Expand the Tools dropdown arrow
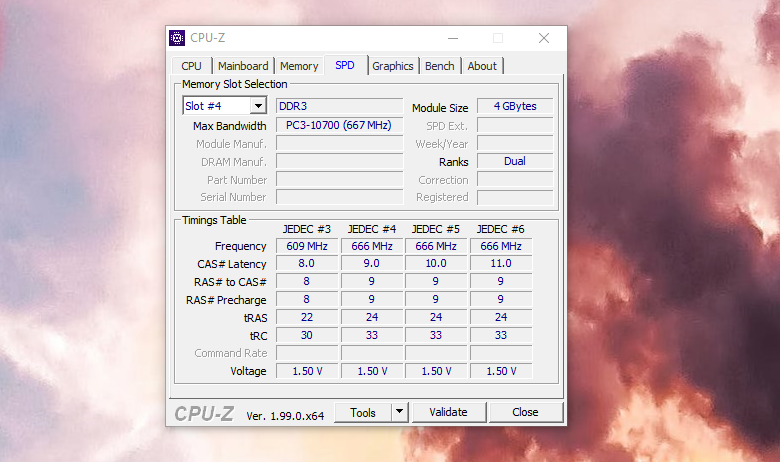The image size is (780, 462). coord(399,412)
